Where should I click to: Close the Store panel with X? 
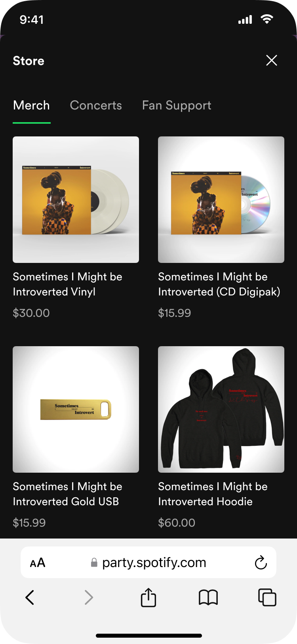point(272,60)
